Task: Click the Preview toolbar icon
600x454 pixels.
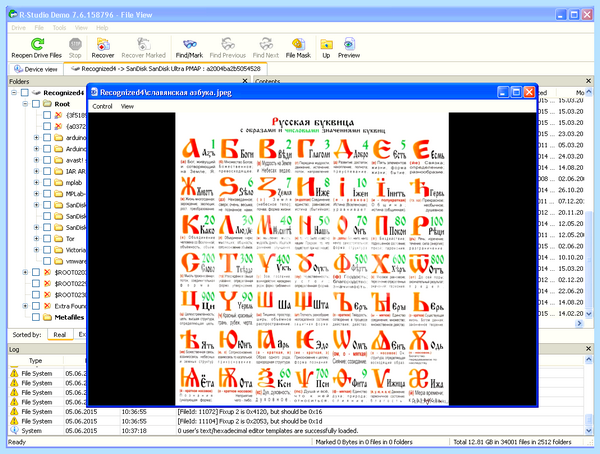Action: point(349,44)
